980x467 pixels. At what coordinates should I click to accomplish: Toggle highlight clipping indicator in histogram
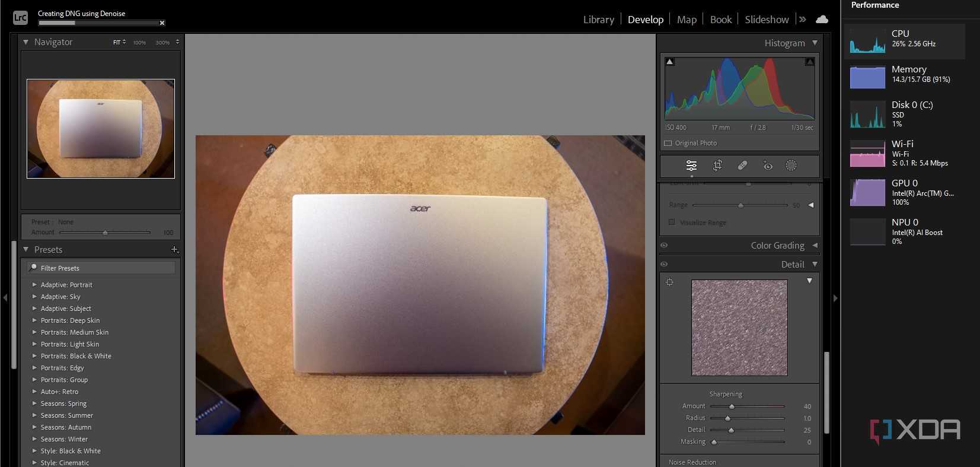(x=809, y=62)
